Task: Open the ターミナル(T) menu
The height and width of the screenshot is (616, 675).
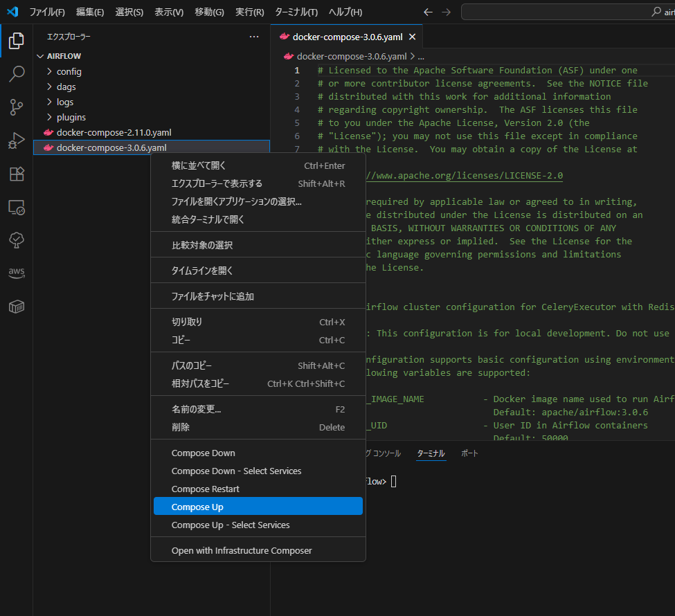Action: [x=296, y=12]
